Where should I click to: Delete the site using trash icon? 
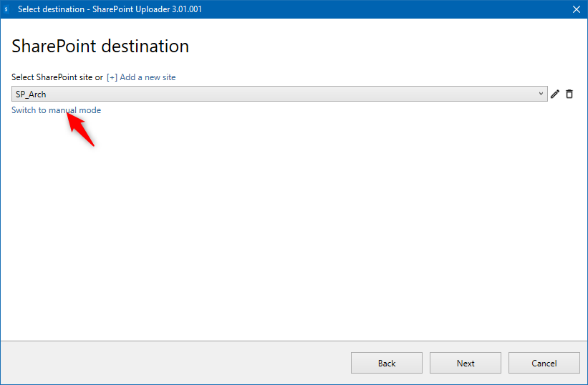coord(569,94)
